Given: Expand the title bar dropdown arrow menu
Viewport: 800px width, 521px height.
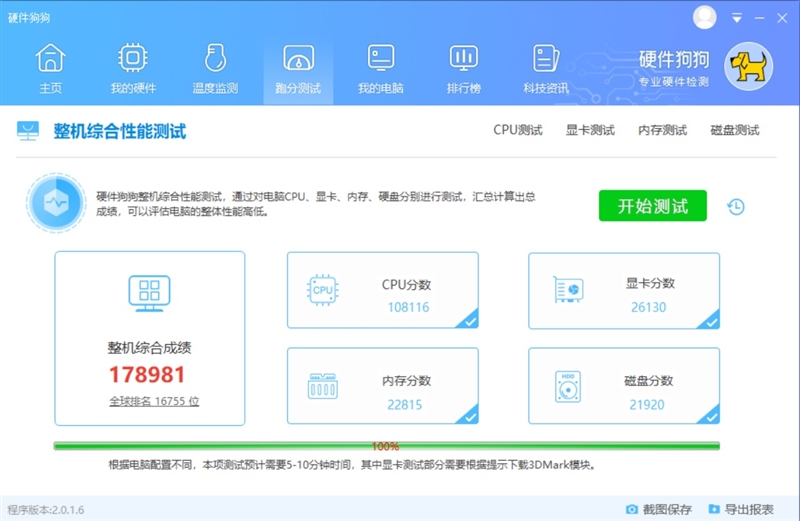Looking at the screenshot, I should pyautogui.click(x=737, y=18).
